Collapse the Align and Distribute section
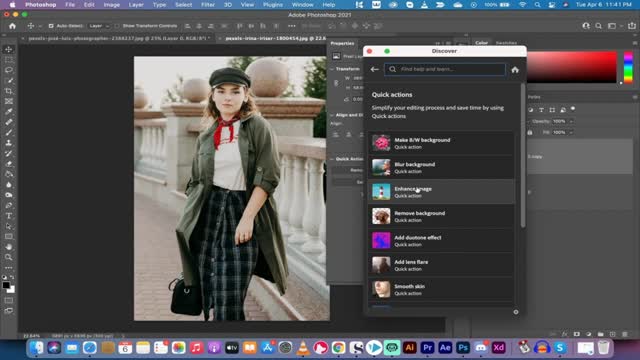Image resolution: width=640 pixels, height=360 pixels. (x=332, y=115)
